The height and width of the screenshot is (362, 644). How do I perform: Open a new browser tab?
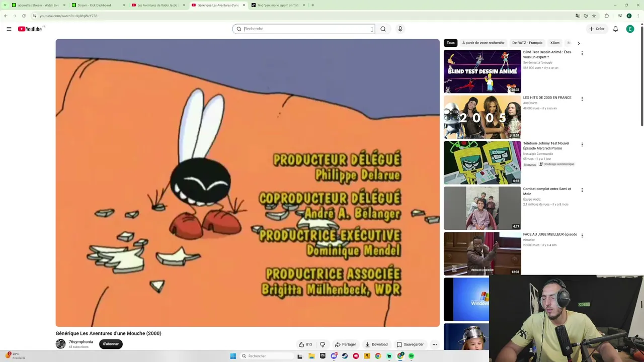pyautogui.click(x=312, y=5)
